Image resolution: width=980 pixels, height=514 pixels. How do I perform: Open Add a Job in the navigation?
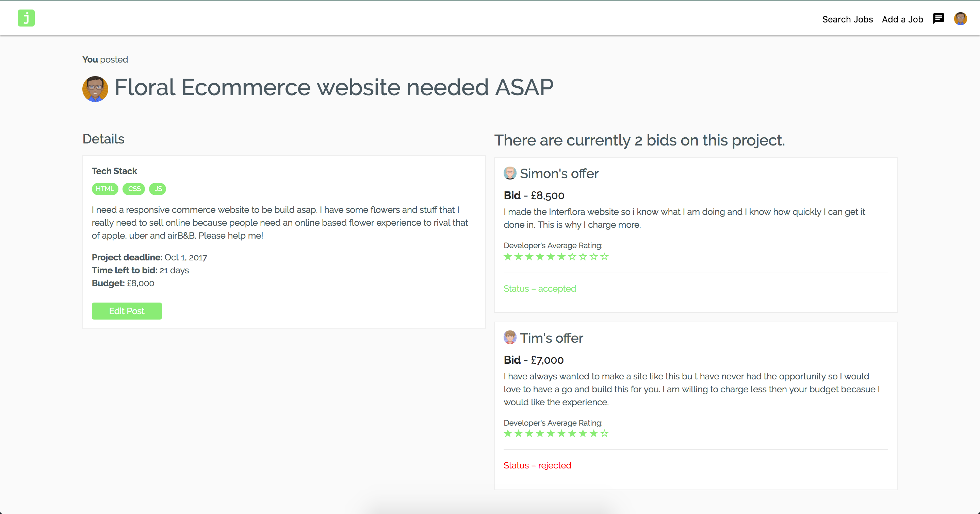(x=902, y=19)
